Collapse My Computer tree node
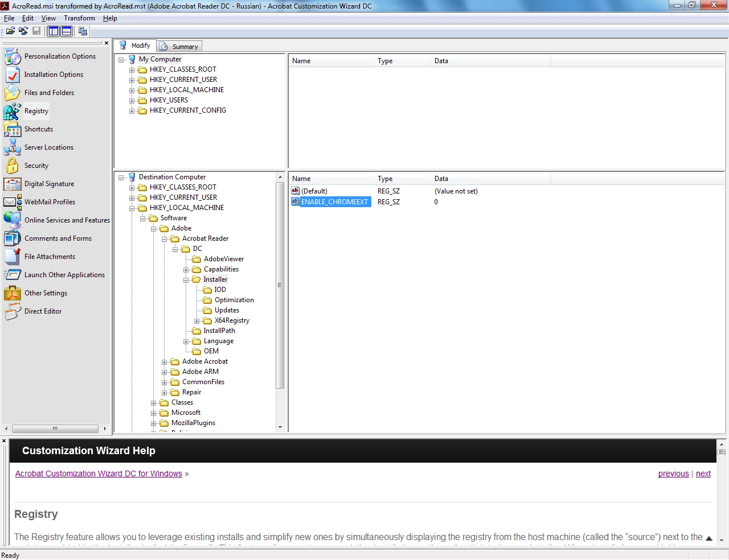 point(121,60)
